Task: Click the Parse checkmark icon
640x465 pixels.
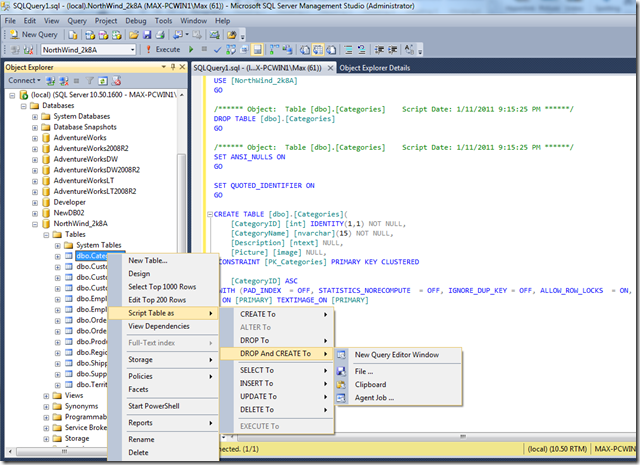Action: click(x=218, y=50)
